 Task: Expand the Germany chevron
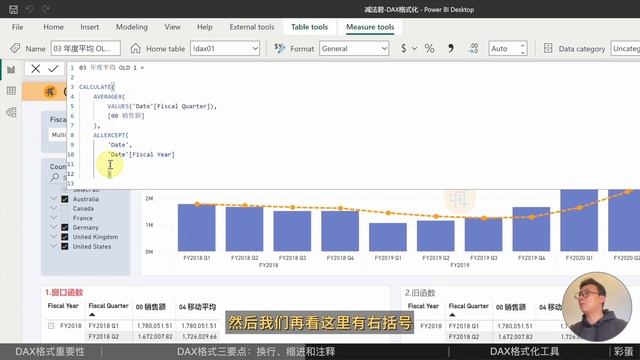point(53,227)
